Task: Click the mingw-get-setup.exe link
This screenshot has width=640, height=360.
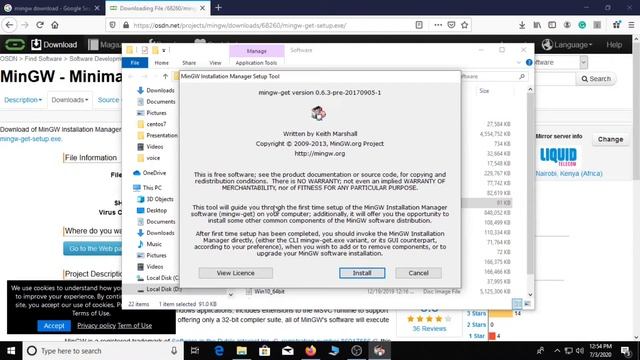Action: 31,139
